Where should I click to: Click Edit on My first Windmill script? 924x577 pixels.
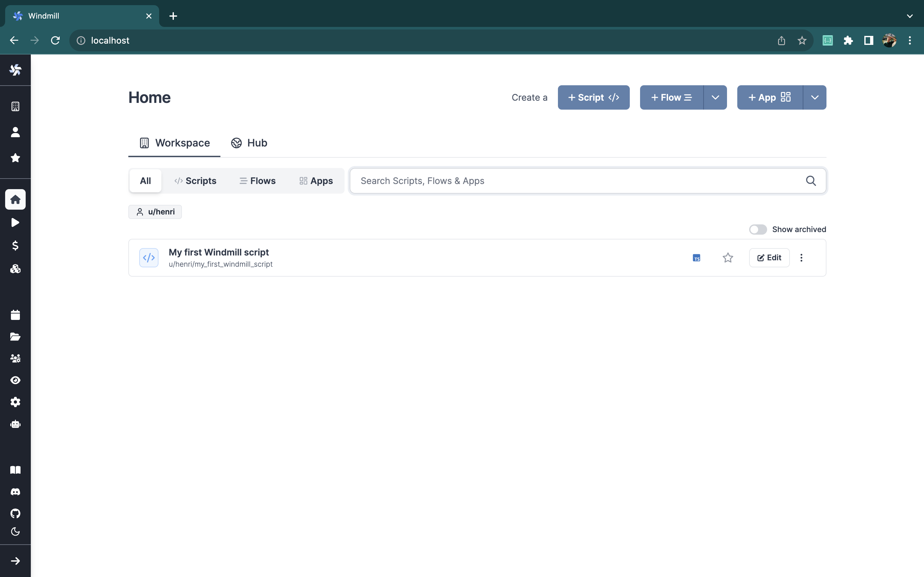click(769, 258)
